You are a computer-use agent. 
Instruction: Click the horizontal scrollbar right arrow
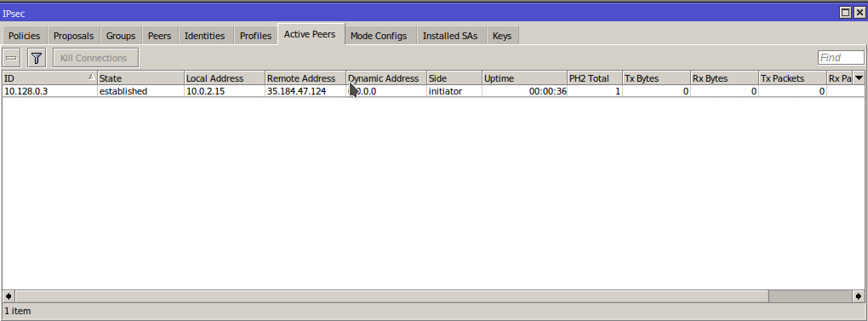coord(859,296)
